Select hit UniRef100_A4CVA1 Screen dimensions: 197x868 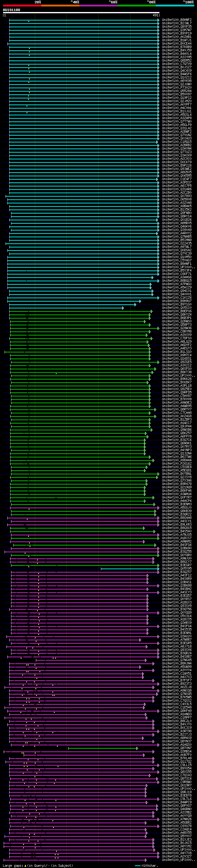point(177,108)
